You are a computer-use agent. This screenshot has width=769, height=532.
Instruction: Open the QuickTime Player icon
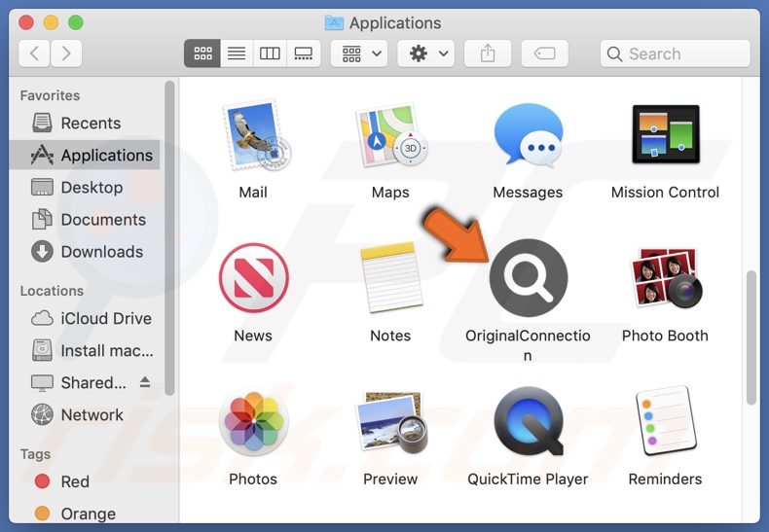coord(529,421)
